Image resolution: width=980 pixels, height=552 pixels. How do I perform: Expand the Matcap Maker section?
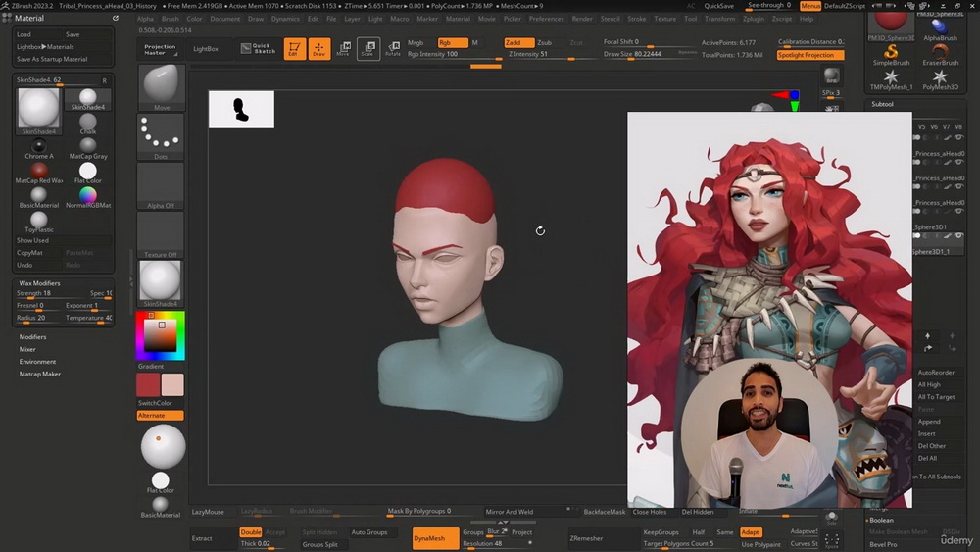pos(39,374)
